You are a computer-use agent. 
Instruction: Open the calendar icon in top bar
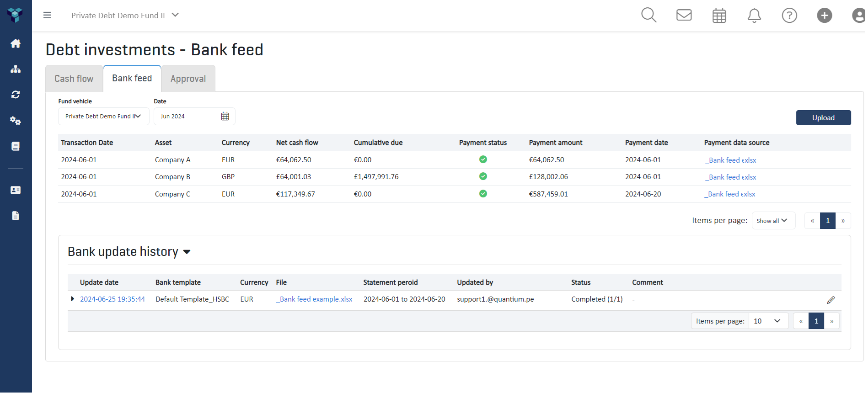(x=719, y=16)
